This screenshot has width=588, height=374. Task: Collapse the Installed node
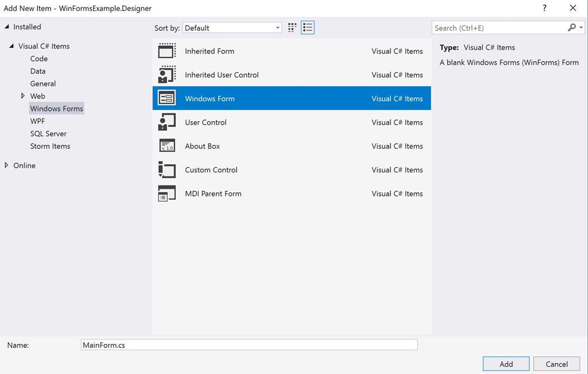pyautogui.click(x=6, y=26)
